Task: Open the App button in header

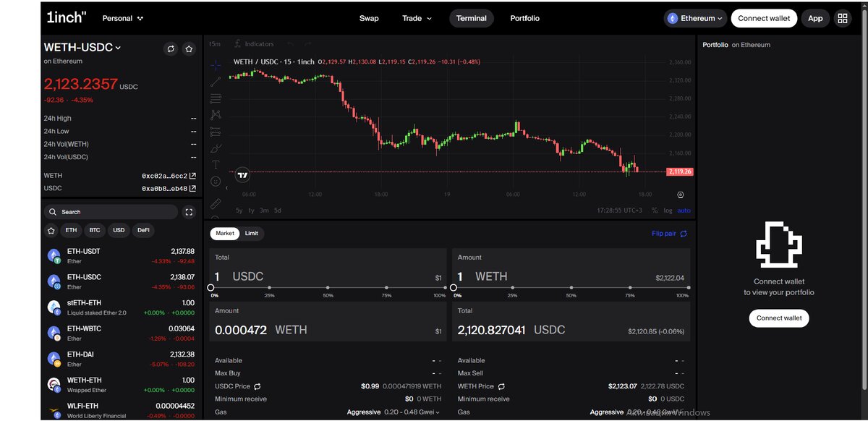Action: coord(815,18)
